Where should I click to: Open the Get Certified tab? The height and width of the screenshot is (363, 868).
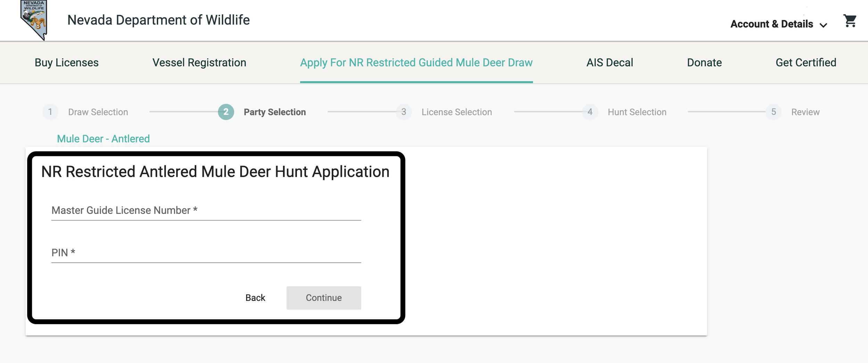806,63
